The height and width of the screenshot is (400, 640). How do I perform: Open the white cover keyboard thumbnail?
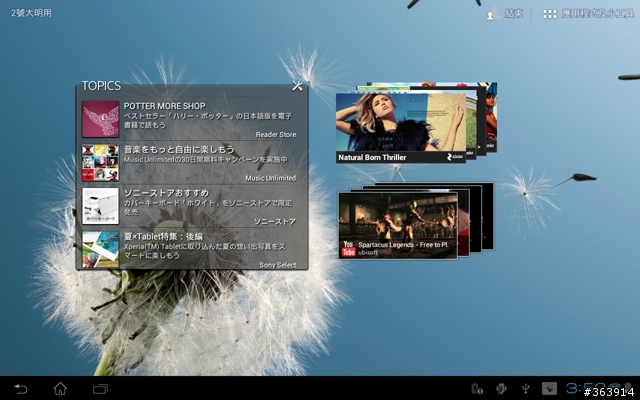point(100,206)
